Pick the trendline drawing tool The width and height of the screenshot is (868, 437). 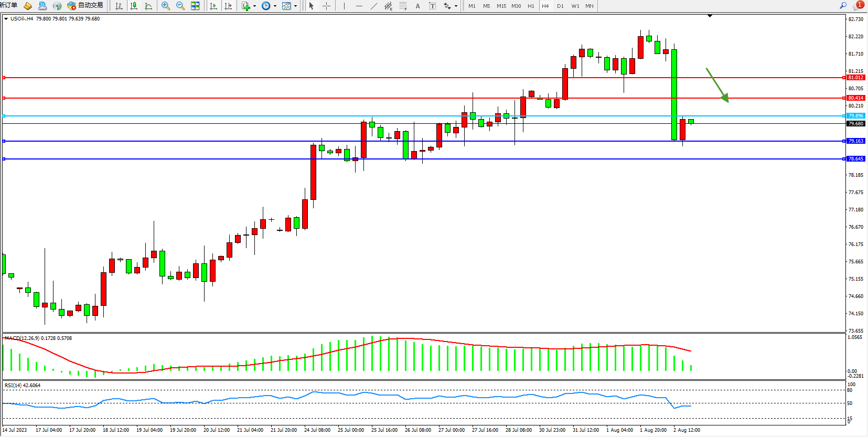pos(373,6)
